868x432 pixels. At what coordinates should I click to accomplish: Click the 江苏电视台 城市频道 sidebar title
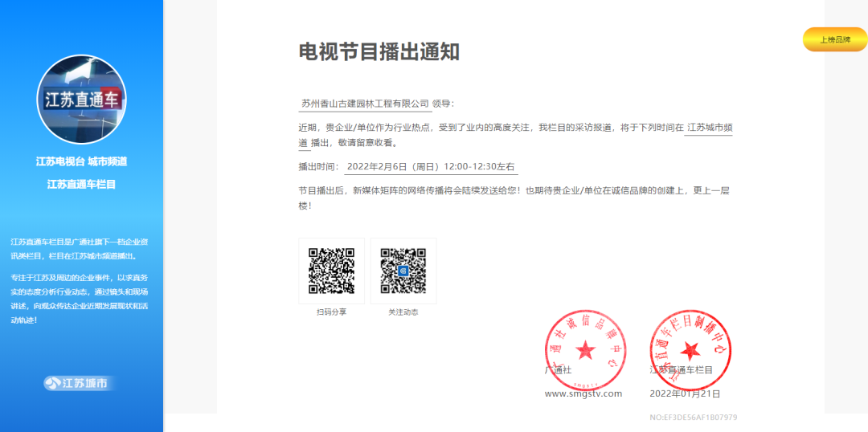pyautogui.click(x=81, y=161)
